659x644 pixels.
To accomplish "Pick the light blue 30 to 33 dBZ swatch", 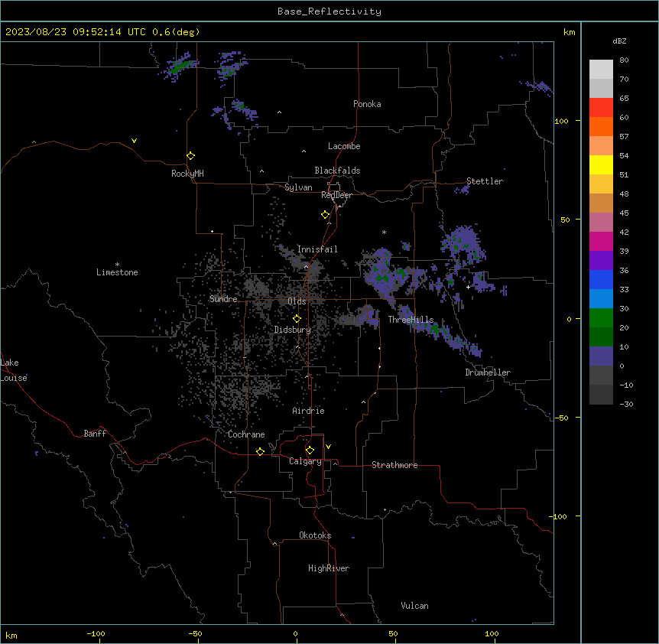I will pyautogui.click(x=601, y=299).
